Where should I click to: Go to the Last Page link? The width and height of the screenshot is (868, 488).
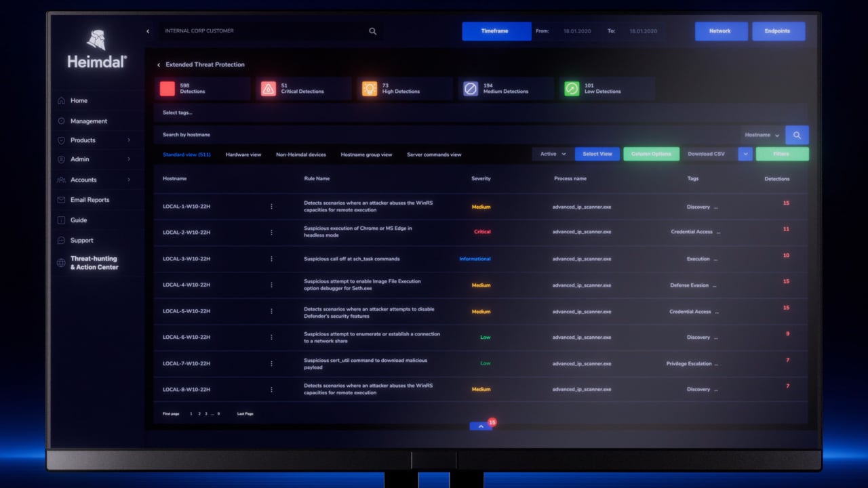245,413
